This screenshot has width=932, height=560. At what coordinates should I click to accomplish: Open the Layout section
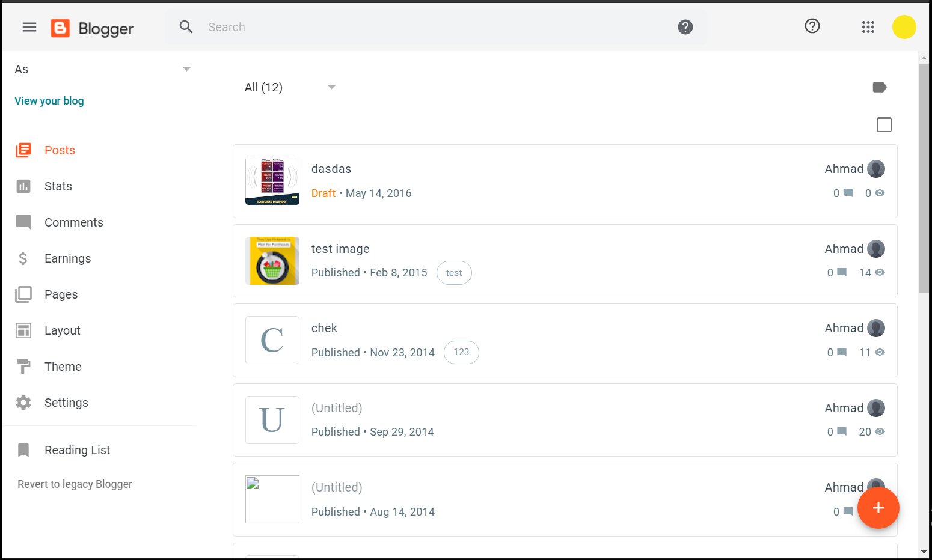click(x=62, y=330)
